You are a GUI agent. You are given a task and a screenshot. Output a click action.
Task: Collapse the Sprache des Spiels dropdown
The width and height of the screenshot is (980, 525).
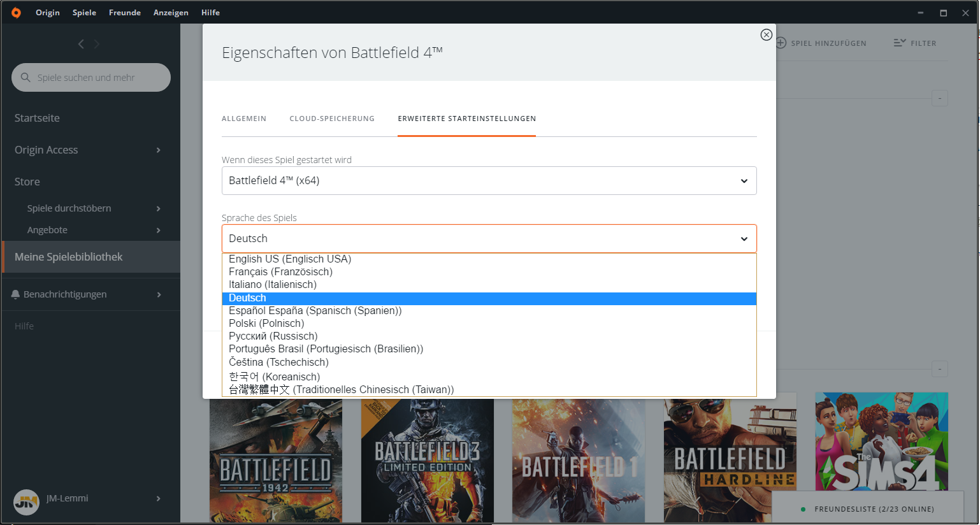(x=744, y=239)
